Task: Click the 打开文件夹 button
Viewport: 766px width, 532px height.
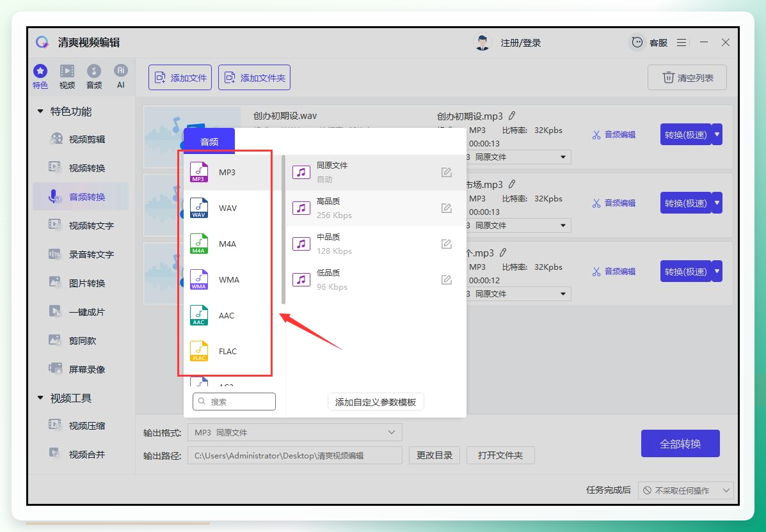Action: click(500, 455)
